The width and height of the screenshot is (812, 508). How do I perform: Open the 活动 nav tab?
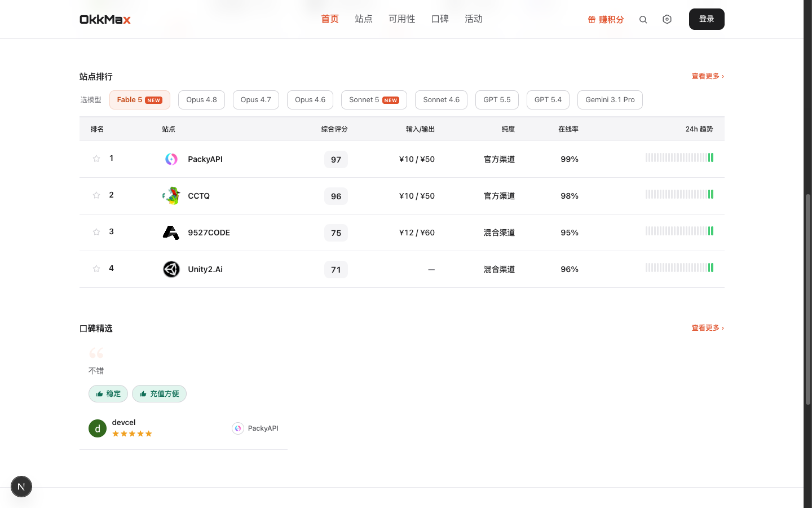(x=474, y=19)
